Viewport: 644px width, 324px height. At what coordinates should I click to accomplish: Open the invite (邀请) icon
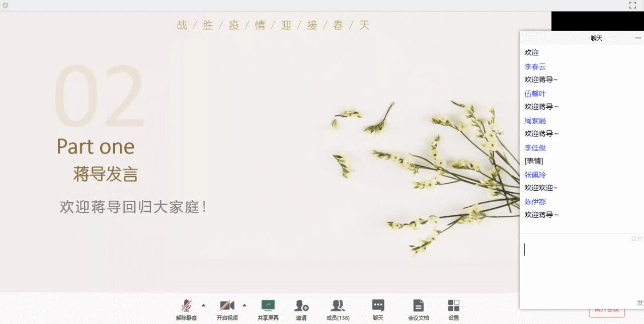pyautogui.click(x=301, y=306)
